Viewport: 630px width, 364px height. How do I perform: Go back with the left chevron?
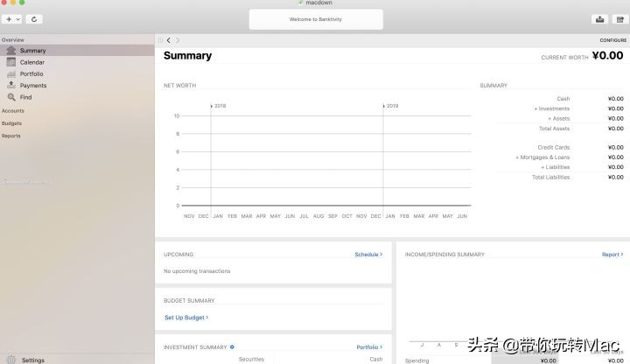169,40
